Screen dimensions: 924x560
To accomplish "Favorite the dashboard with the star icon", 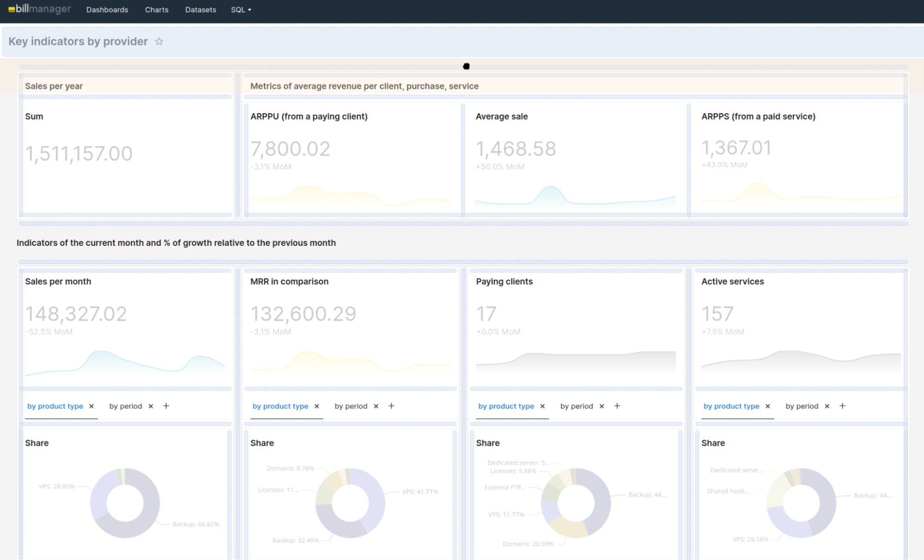I will click(x=159, y=42).
